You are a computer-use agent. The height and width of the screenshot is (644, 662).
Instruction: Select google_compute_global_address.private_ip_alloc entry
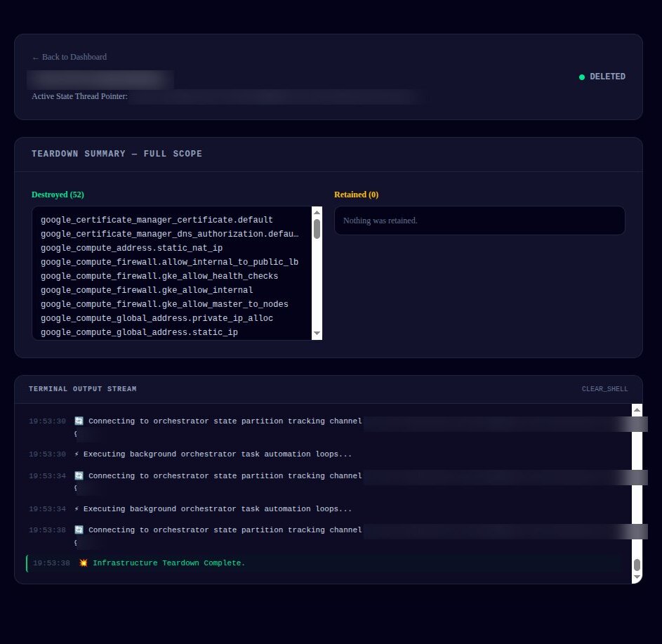click(157, 318)
